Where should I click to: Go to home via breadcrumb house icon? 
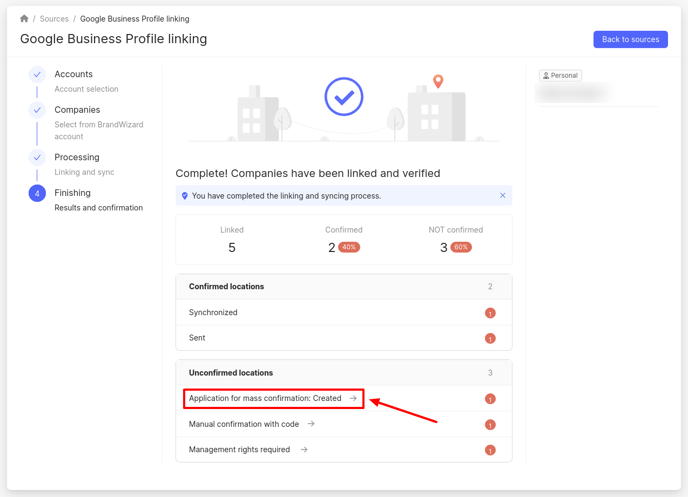click(x=24, y=18)
